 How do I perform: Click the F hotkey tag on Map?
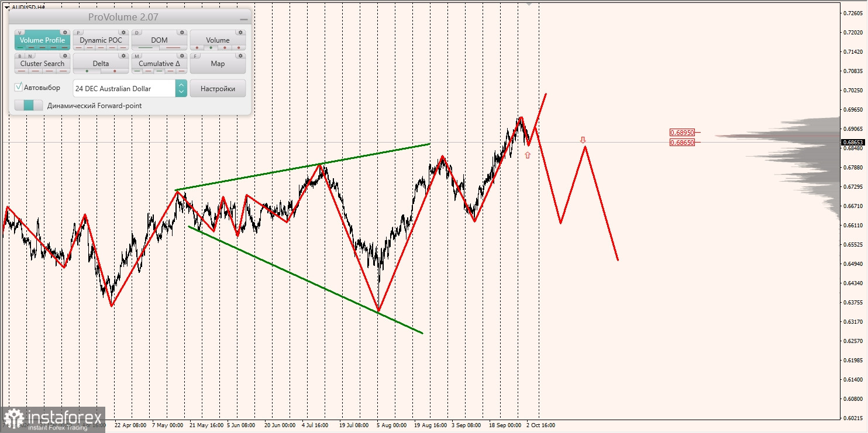pos(195,56)
